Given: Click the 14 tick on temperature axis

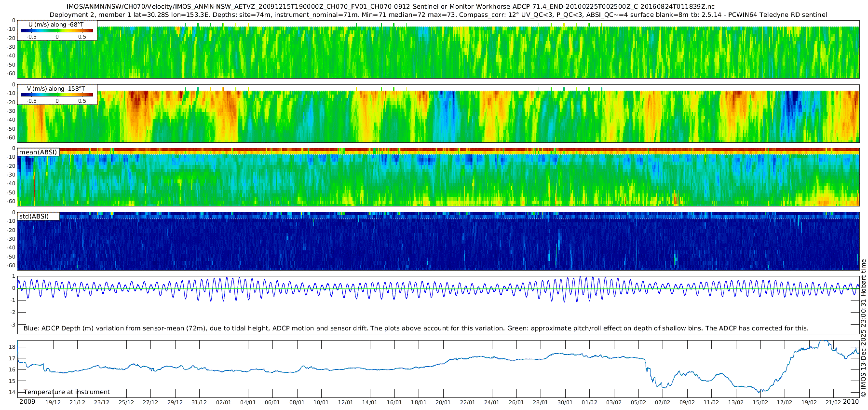Looking at the screenshot, I should point(12,393).
